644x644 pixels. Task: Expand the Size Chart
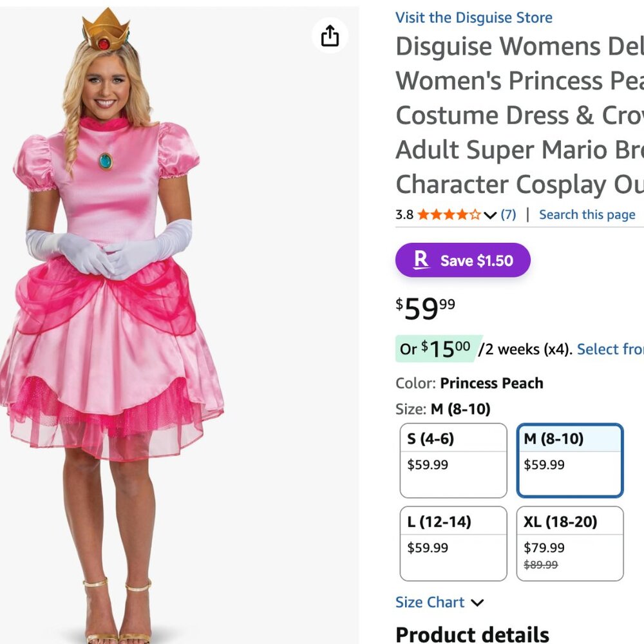tap(430, 602)
